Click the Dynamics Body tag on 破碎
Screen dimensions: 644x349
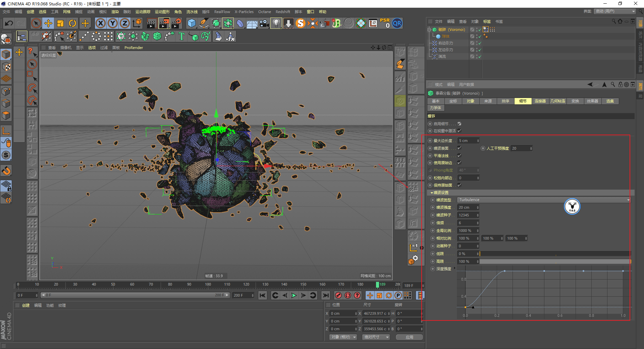486,30
